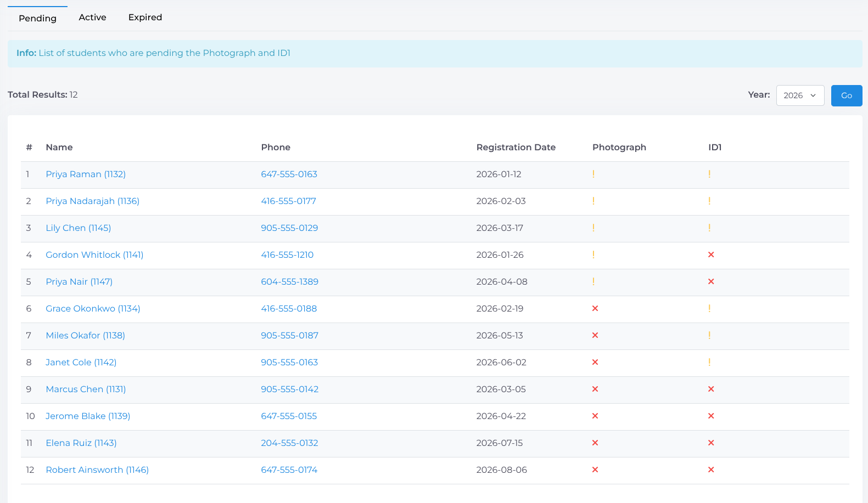Click ID1 warning icon for Grace Okonkwo

[709, 308]
